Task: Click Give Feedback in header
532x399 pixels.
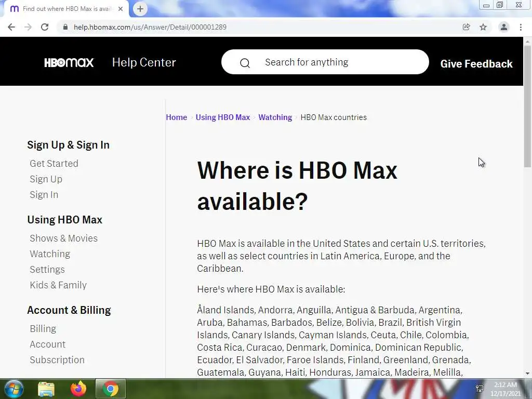Action: pyautogui.click(x=476, y=64)
